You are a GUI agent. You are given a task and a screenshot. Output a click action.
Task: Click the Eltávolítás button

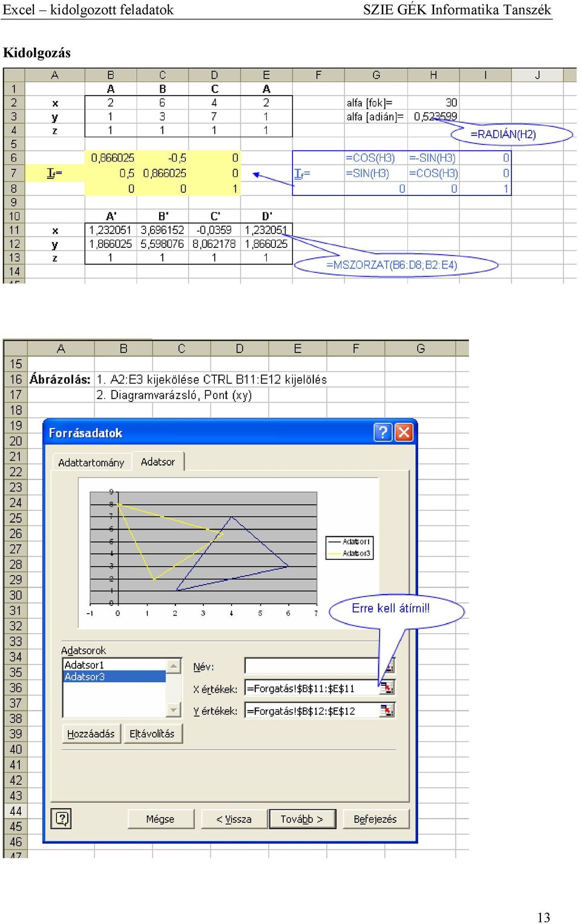153,734
